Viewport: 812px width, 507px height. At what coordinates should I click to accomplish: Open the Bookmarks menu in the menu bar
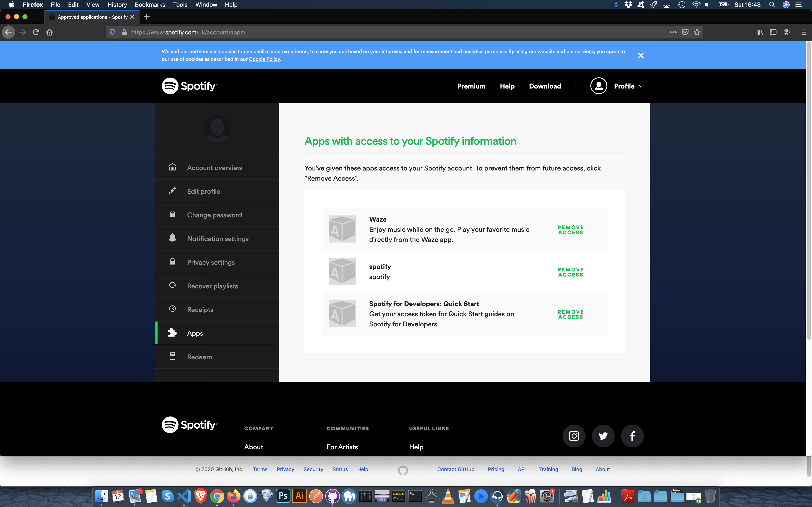tap(150, 5)
